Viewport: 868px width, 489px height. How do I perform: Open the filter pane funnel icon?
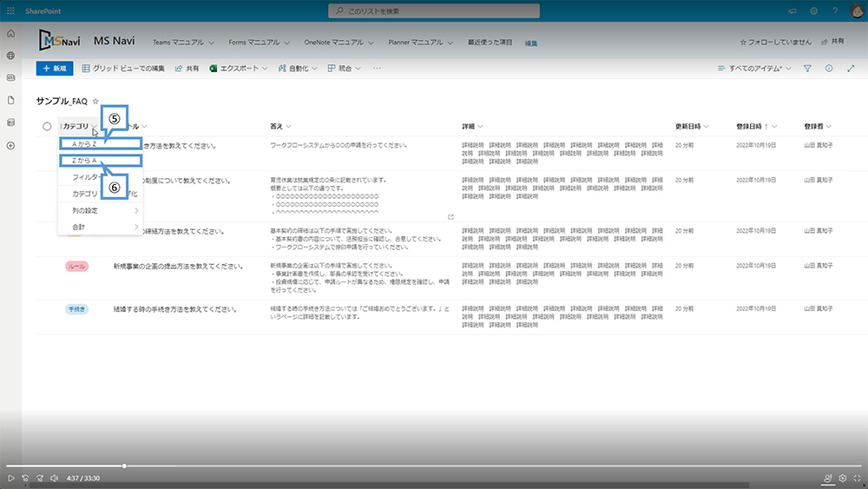tap(807, 69)
